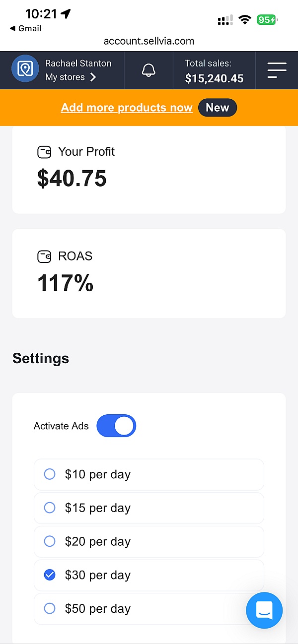The image size is (298, 644).
Task: Tap the wallet icon beside Your Profit
Action: (x=44, y=152)
